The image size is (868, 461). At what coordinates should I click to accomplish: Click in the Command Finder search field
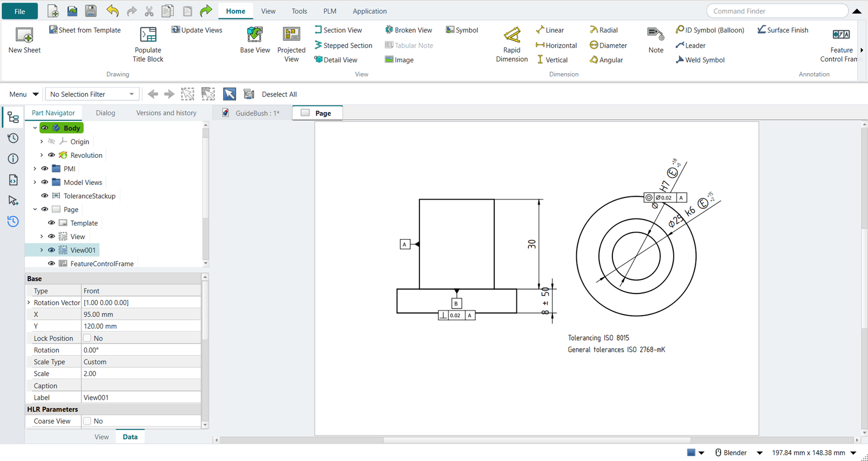point(777,11)
